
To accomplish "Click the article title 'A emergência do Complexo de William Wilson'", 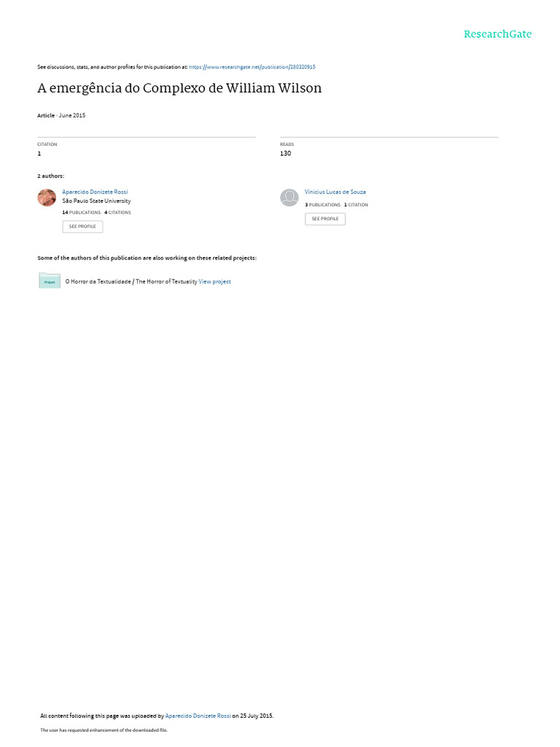I will [179, 88].
